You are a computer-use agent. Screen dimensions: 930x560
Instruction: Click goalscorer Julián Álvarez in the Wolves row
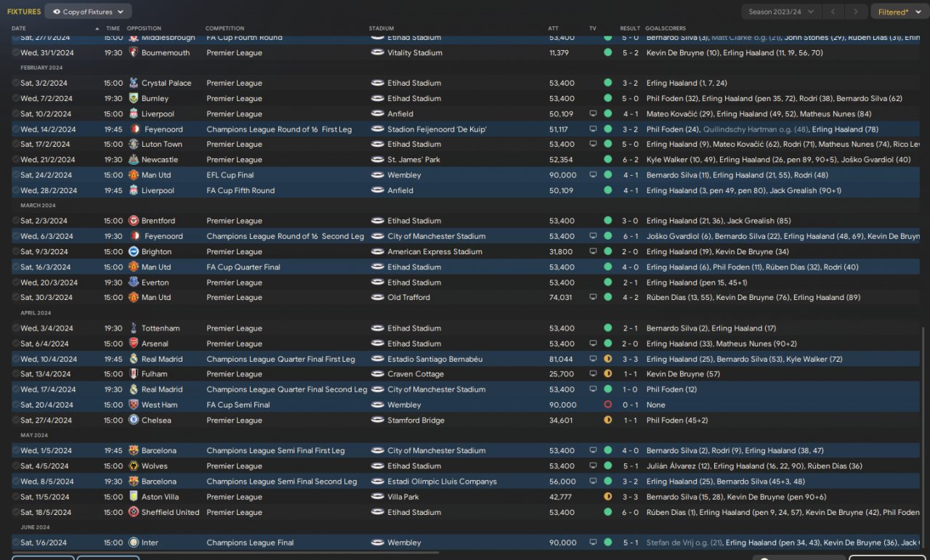[x=673, y=466]
